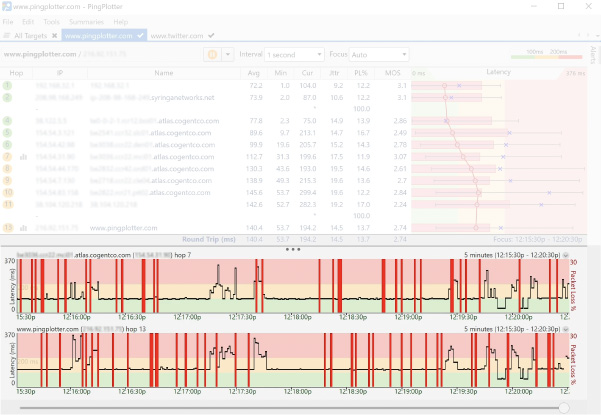Sort by the Name column header
The width and height of the screenshot is (601, 415).
pos(164,73)
